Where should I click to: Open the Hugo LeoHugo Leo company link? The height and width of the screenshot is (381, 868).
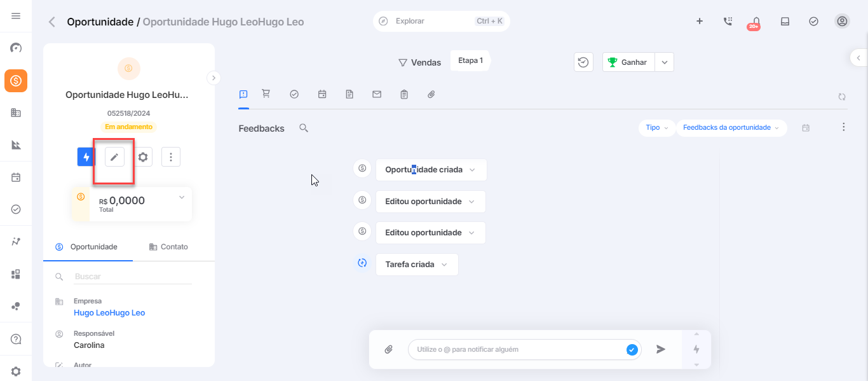(x=109, y=313)
